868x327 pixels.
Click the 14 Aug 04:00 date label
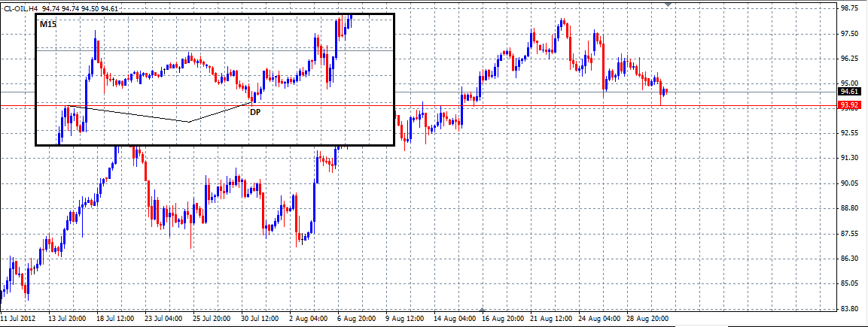(455, 319)
